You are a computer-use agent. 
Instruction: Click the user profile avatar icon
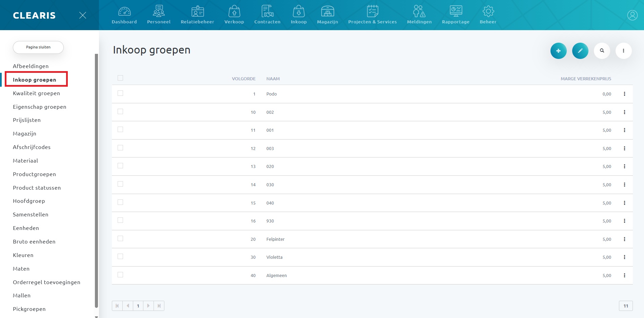coord(632,15)
